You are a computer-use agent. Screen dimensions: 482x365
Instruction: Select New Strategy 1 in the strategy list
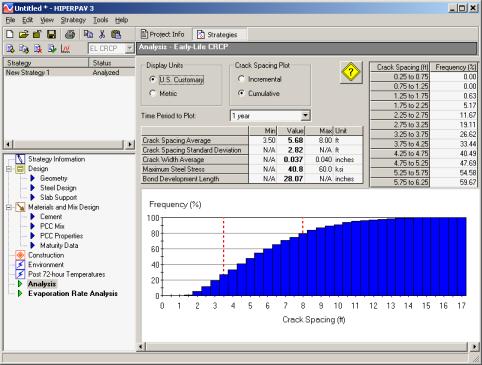[x=69, y=72]
